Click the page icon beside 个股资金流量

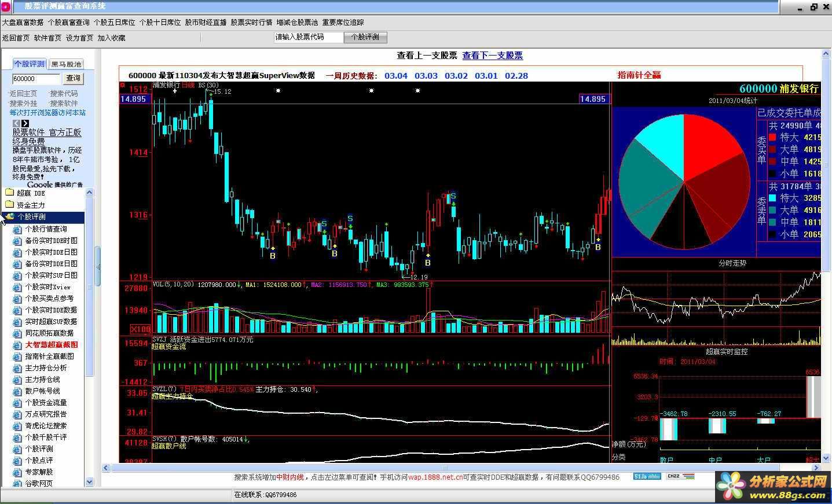pos(17,403)
